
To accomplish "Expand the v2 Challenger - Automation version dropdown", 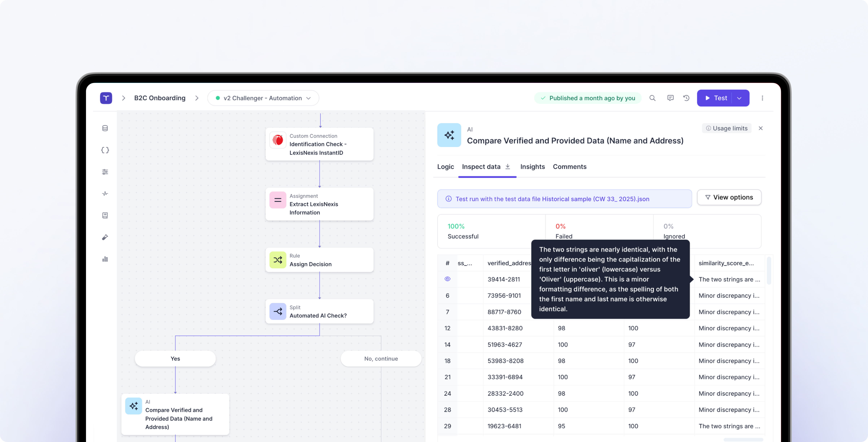I will point(263,98).
